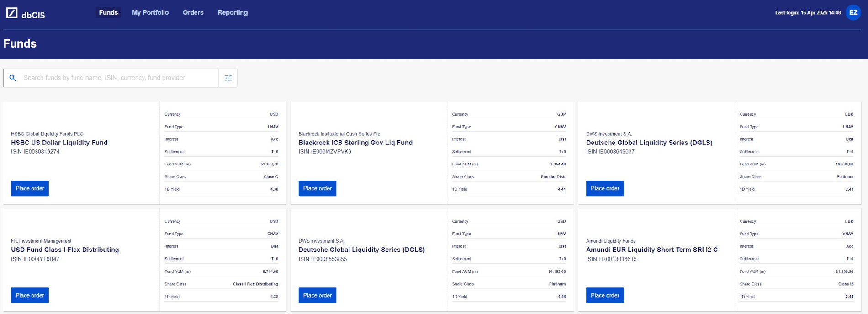Place order for DGLS fund ISIN IE0008643037
This screenshot has height=314, width=868.
tap(605, 188)
